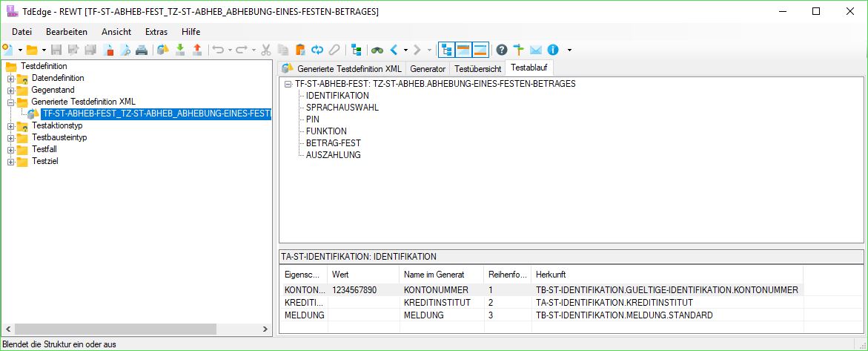The width and height of the screenshot is (868, 351).
Task: Click the blue back navigation arrow
Action: coord(394,50)
